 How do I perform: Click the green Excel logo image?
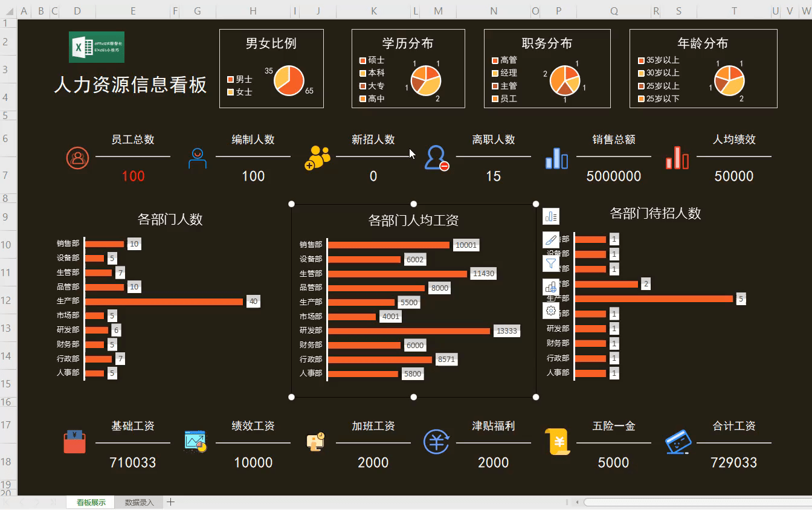point(97,47)
